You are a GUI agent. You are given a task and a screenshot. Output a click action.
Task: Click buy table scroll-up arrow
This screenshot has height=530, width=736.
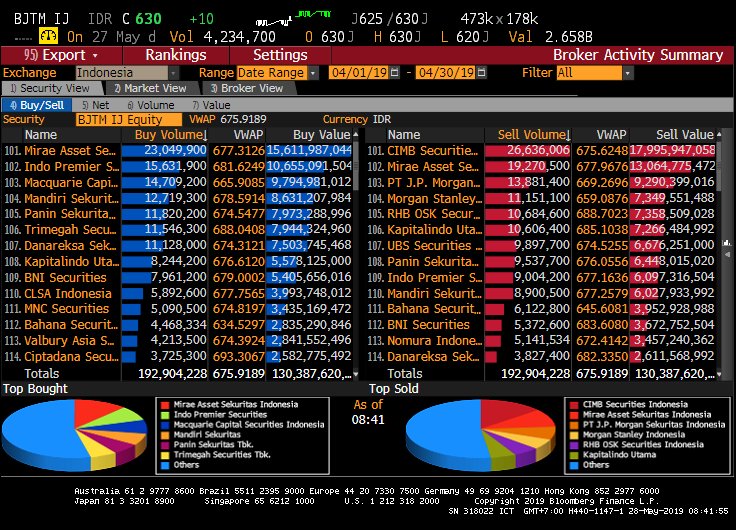coord(356,135)
